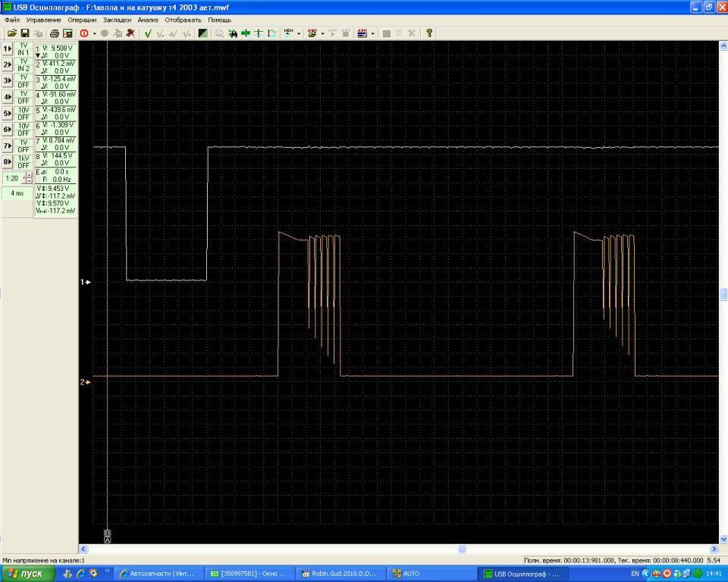Click horizontal scrollbar right arrow
Viewport: 728px width, 582px height.
[x=714, y=549]
